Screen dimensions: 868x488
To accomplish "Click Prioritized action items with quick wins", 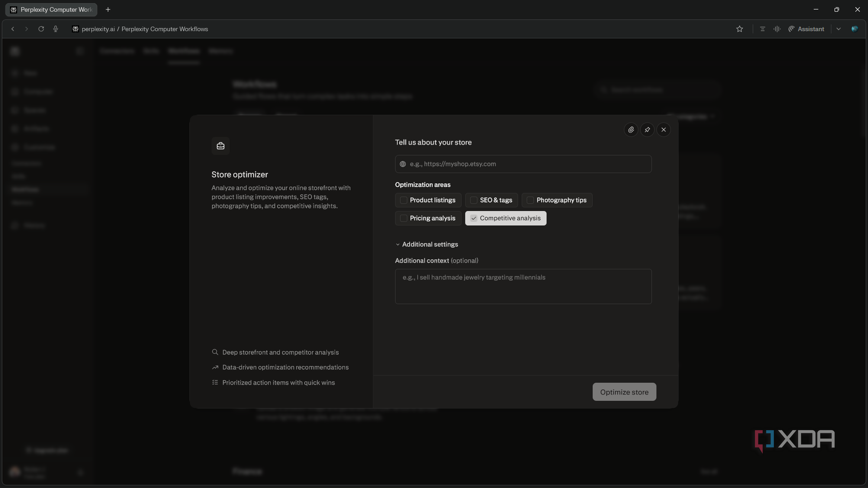I will (x=278, y=382).
